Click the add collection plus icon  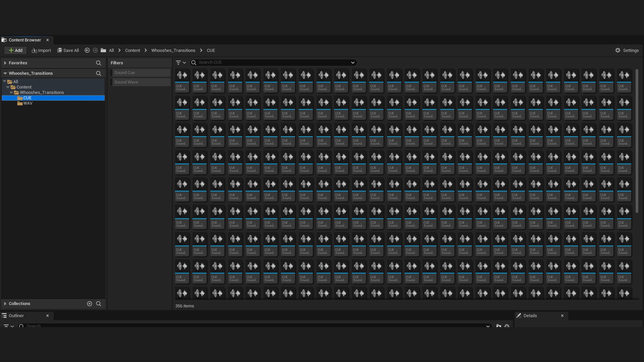(90, 304)
